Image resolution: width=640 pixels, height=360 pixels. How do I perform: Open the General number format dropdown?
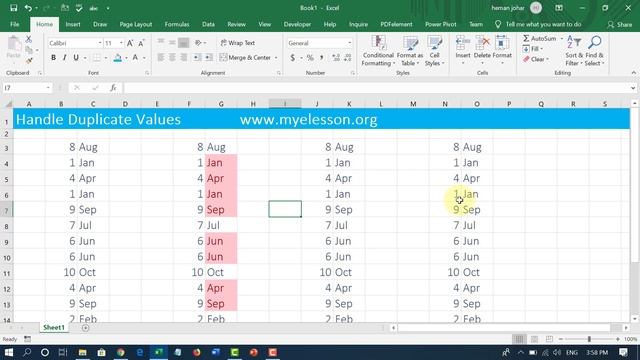point(349,43)
